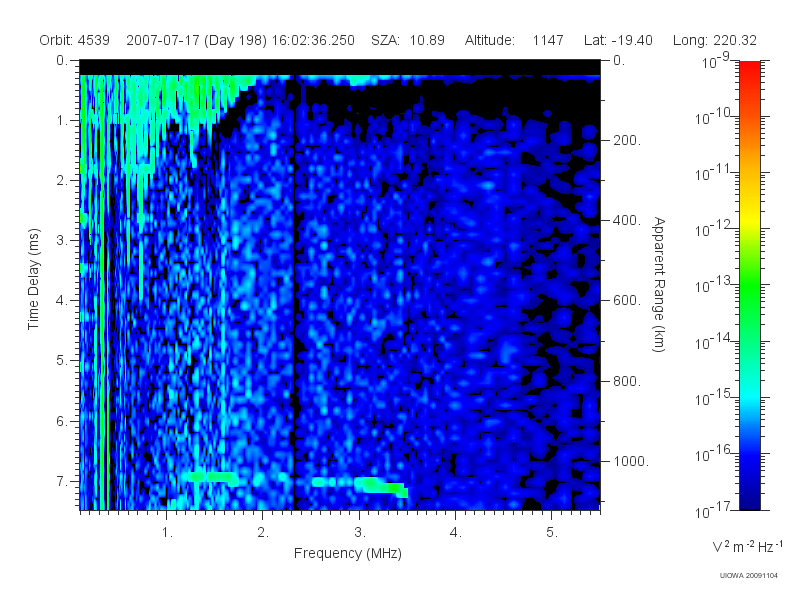Click the time delay tick label '4.'
The height and width of the screenshot is (600, 800).
[62, 301]
